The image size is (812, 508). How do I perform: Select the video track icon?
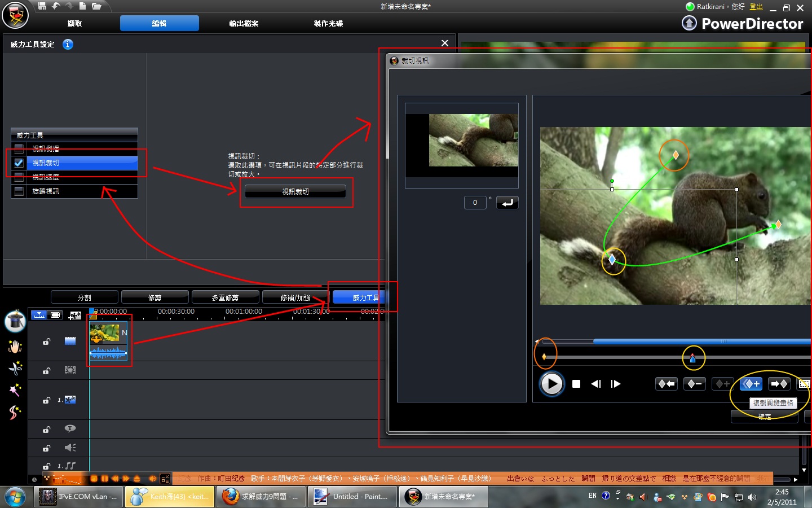[x=70, y=340]
